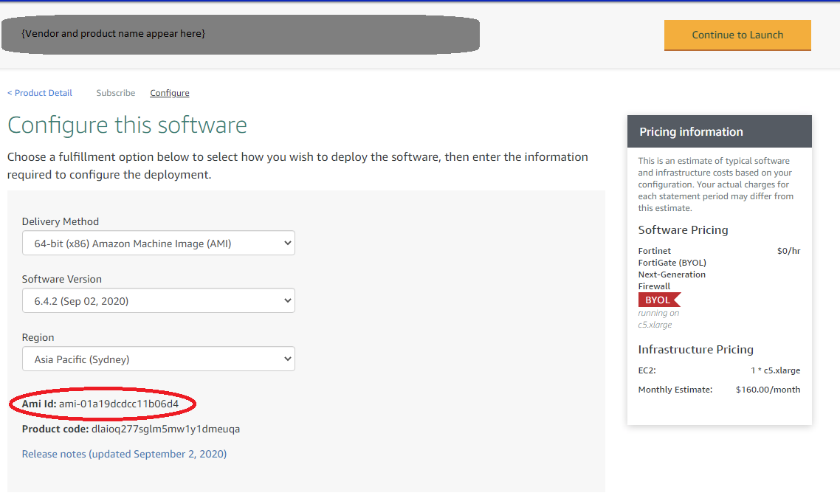Open Release notes updated September 2, 2020

coord(124,454)
